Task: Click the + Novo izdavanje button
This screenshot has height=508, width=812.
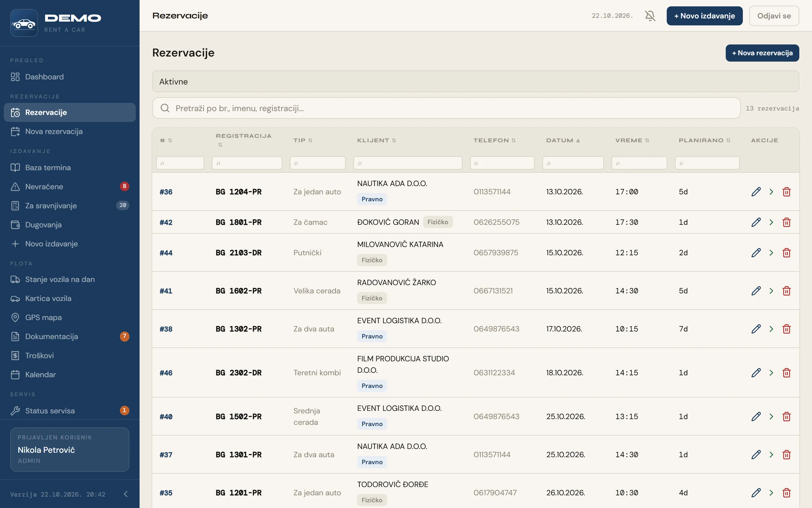Action: coord(704,16)
